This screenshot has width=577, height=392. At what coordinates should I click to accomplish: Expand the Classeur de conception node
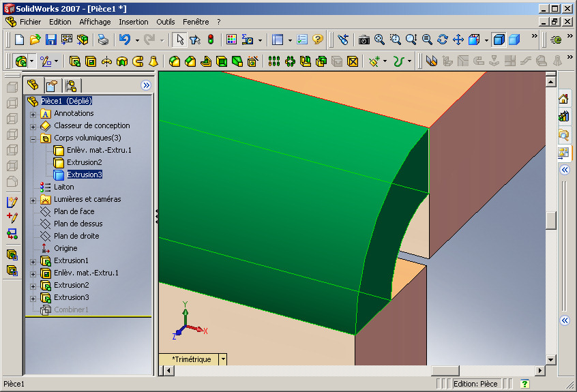coord(33,127)
